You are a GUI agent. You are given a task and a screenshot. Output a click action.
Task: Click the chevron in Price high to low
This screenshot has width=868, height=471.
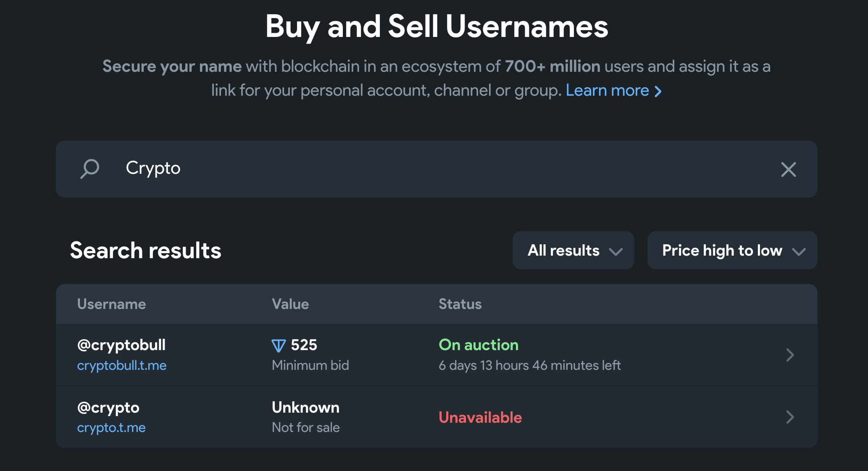[x=799, y=252]
